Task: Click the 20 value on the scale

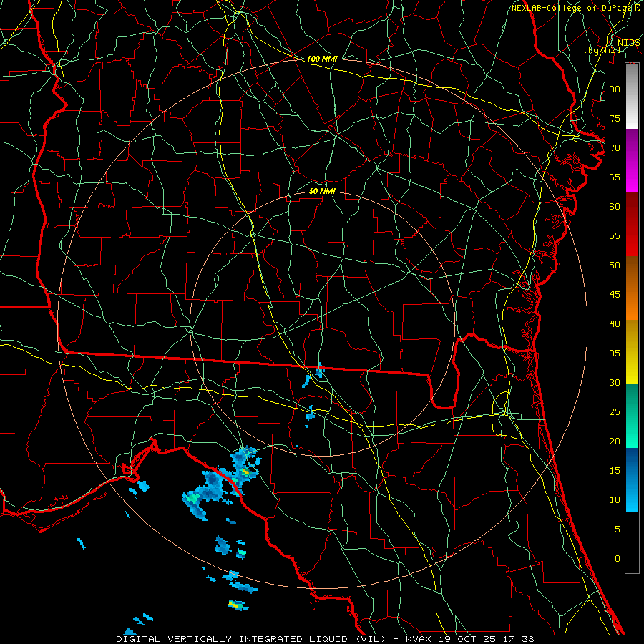Action: (615, 441)
